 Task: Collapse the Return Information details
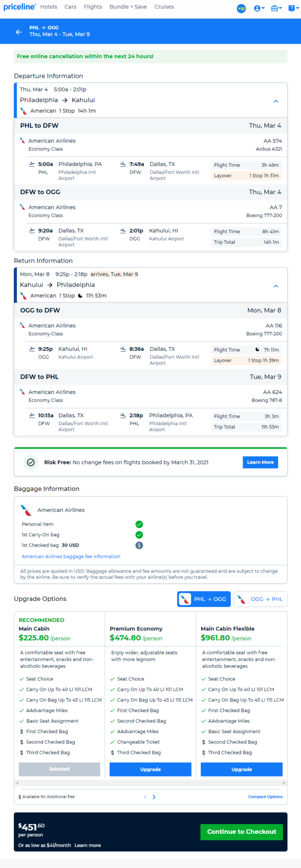(x=276, y=286)
